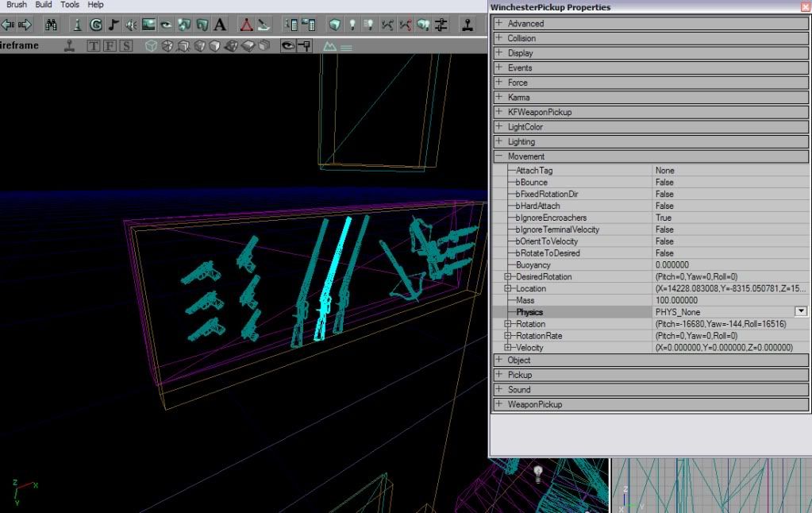Click the Undo left-arrow icon
This screenshot has width=812, height=513.
pos(7,25)
